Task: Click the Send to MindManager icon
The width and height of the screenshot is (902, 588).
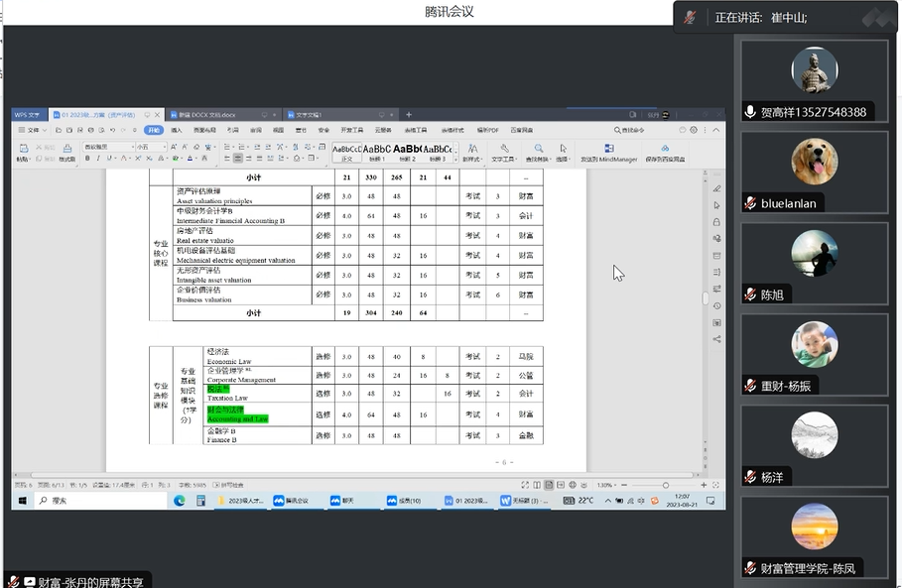Action: (608, 149)
